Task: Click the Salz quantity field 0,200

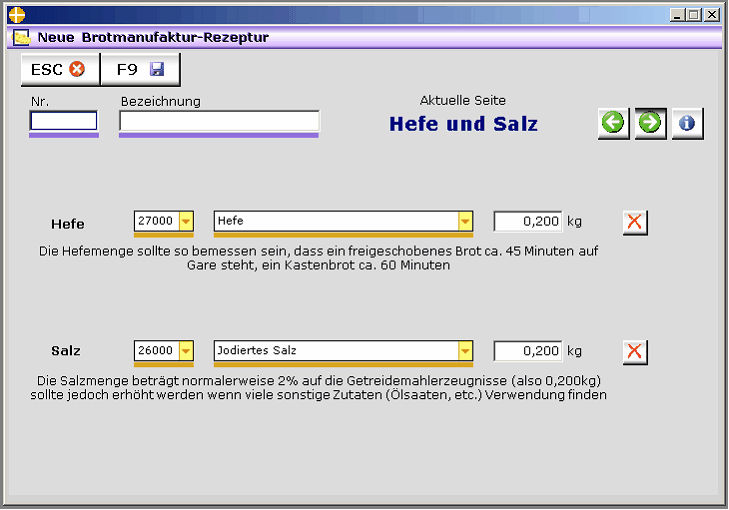Action: click(x=528, y=351)
